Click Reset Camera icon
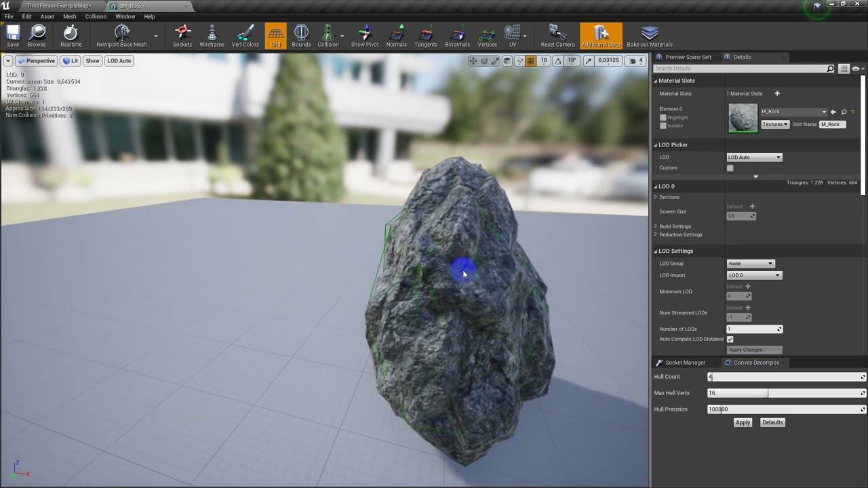The image size is (868, 488). click(557, 35)
